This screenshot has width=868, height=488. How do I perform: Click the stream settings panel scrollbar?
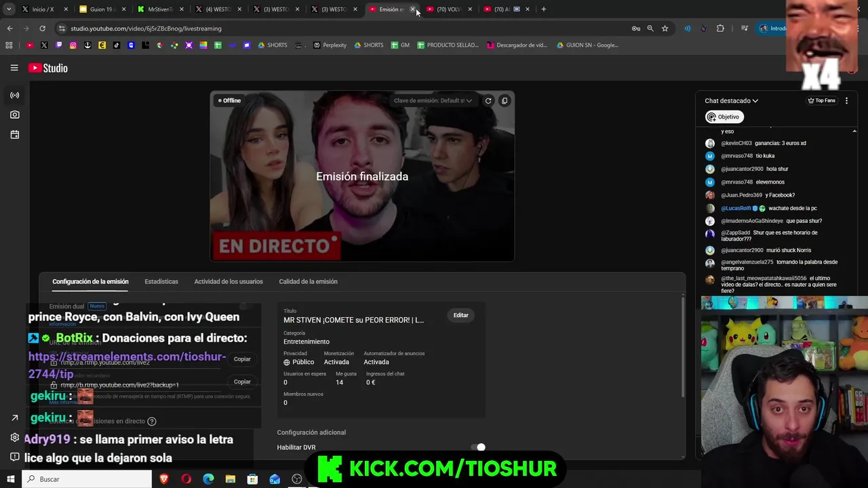(682, 346)
